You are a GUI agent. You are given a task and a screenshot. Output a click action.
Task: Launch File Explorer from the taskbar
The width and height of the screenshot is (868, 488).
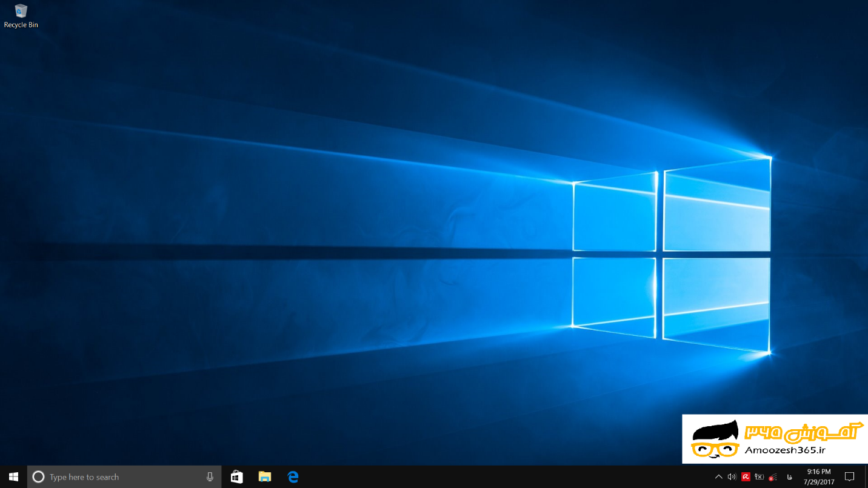click(265, 477)
